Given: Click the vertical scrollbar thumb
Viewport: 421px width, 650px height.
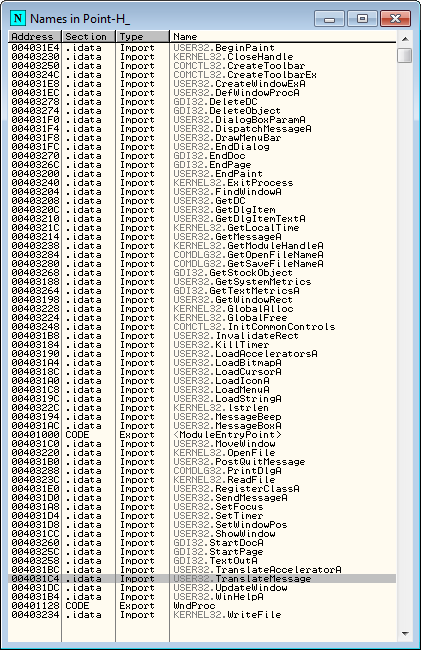Looking at the screenshot, I should coord(405,56).
